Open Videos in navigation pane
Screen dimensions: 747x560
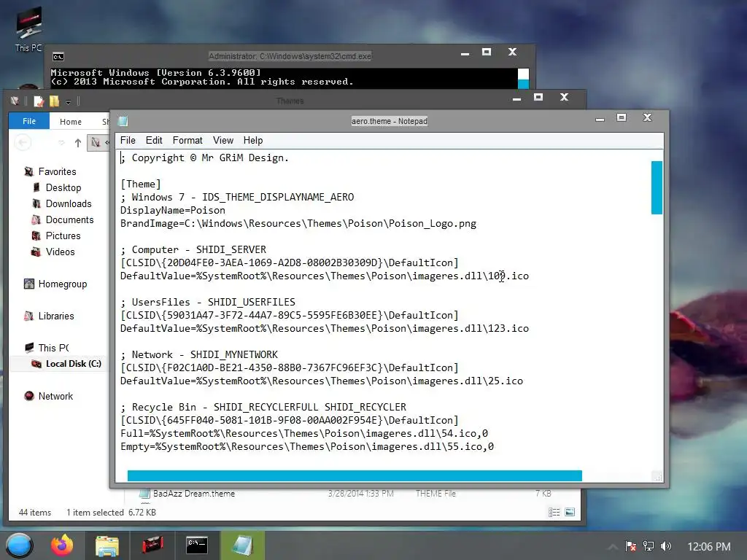pos(60,252)
